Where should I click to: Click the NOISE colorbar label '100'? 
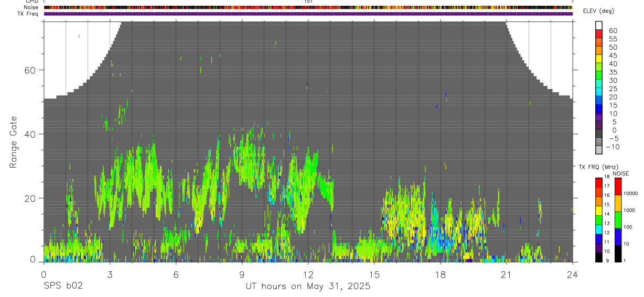(627, 227)
